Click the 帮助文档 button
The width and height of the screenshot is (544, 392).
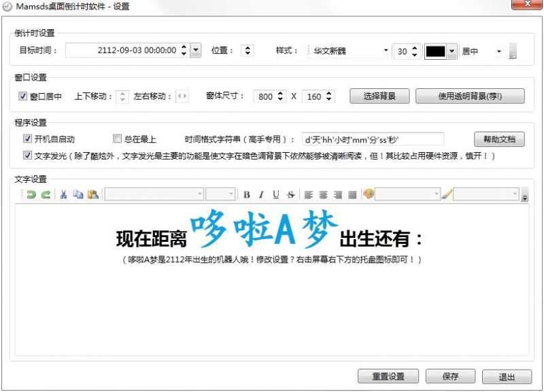499,139
